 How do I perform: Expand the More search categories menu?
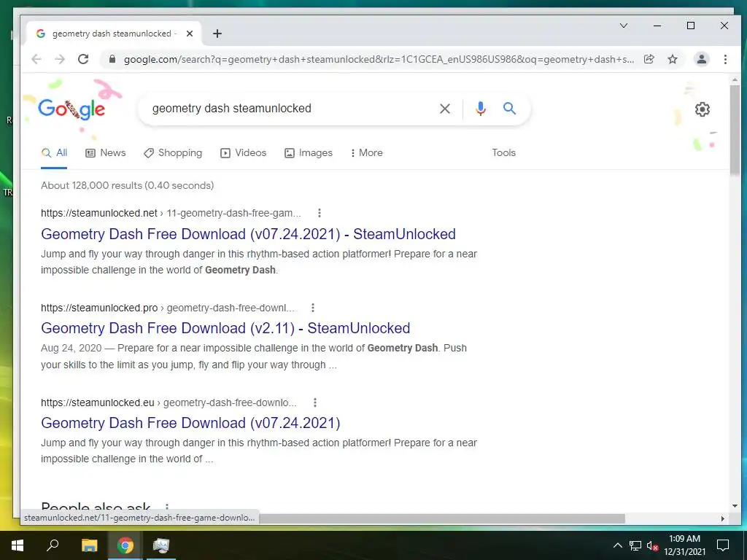[x=366, y=153]
